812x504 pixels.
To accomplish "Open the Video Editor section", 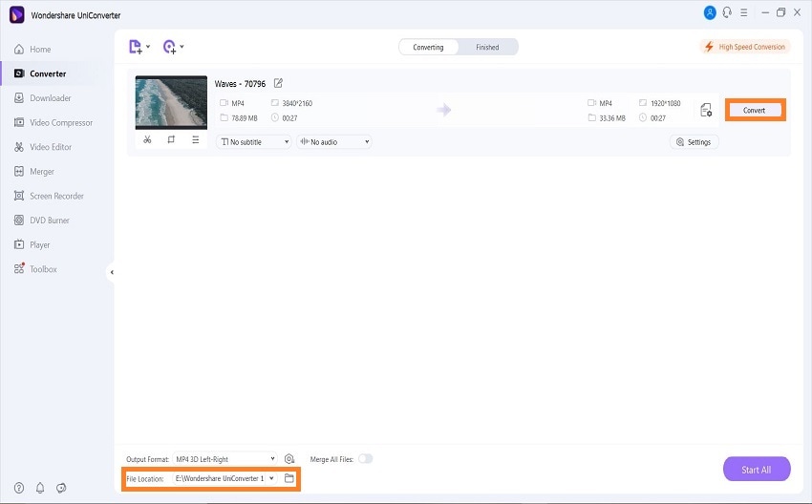I will pyautogui.click(x=42, y=147).
